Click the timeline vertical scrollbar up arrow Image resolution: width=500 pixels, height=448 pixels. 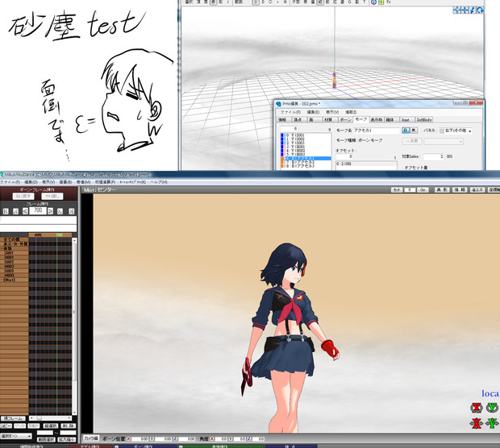(74, 241)
